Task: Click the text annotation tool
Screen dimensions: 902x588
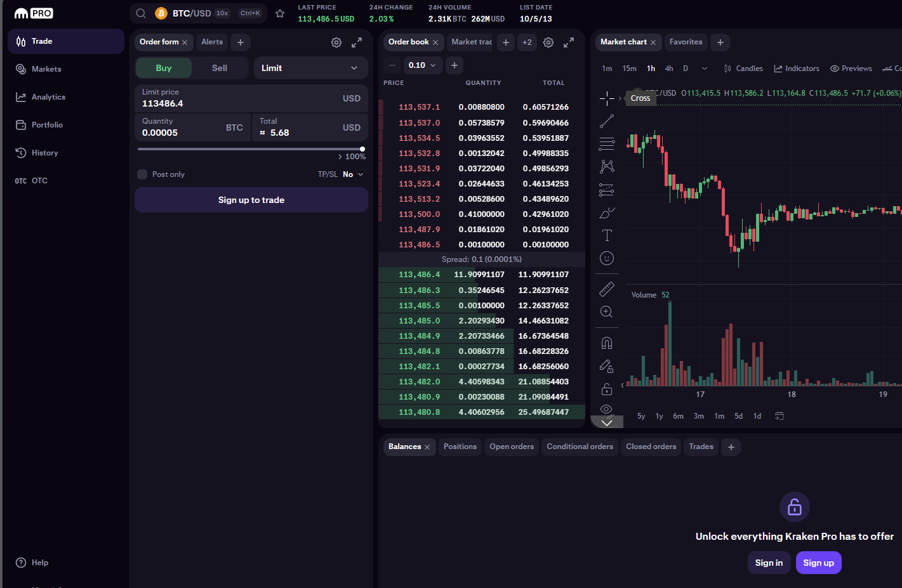Action: 607,235
